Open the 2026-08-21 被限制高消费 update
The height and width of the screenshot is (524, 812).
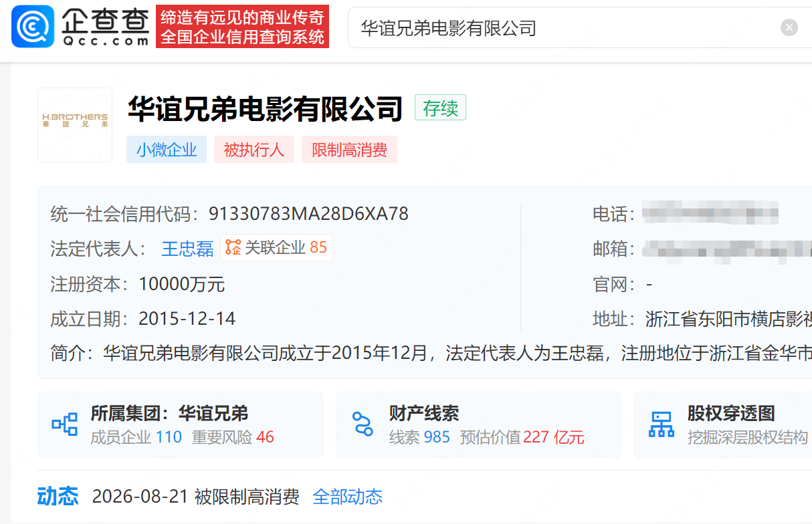(x=195, y=497)
